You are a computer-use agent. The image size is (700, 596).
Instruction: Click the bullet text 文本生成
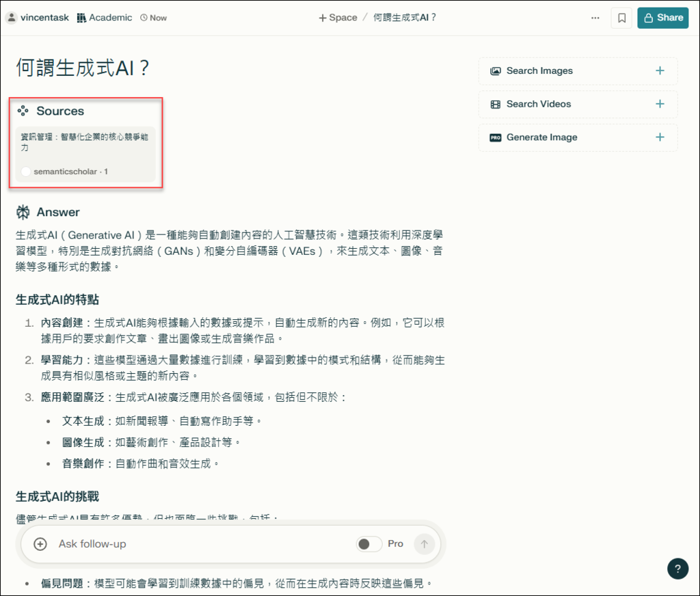tap(83, 421)
